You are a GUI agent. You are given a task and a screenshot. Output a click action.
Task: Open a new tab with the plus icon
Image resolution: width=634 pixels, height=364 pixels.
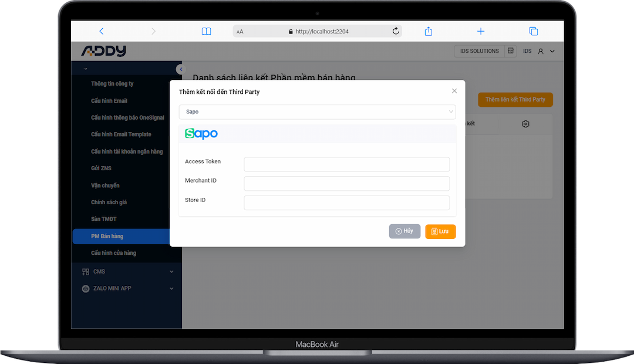coord(481,31)
